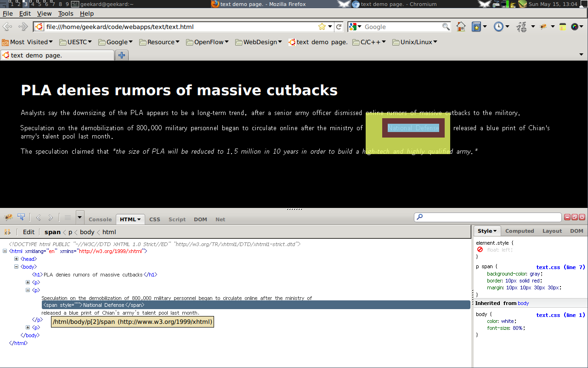
Task: Open the UESTC bookmarks folder dropdown
Action: coord(76,42)
